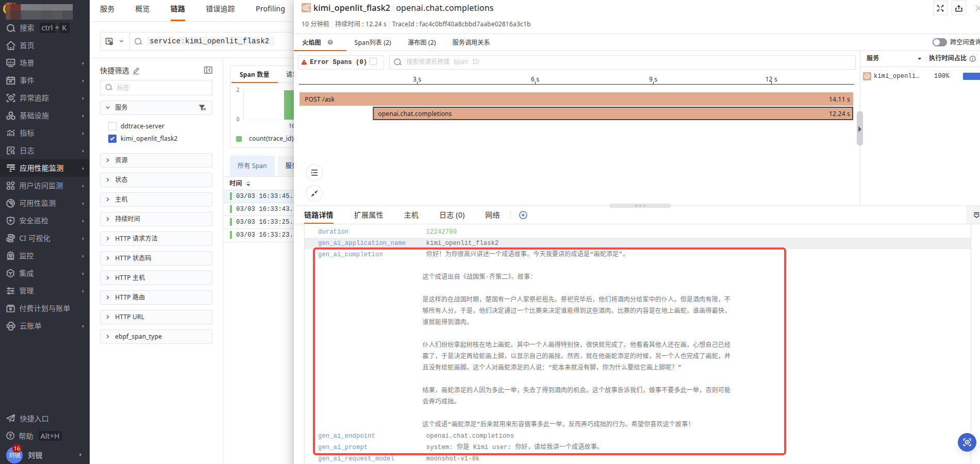Click the edit pencil icon beside 快捷筛选
Screen dimensions: 980x464
point(136,71)
